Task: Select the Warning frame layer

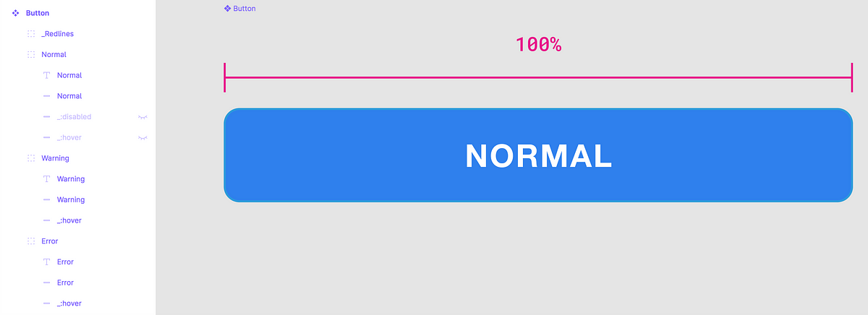Action: [x=77, y=158]
